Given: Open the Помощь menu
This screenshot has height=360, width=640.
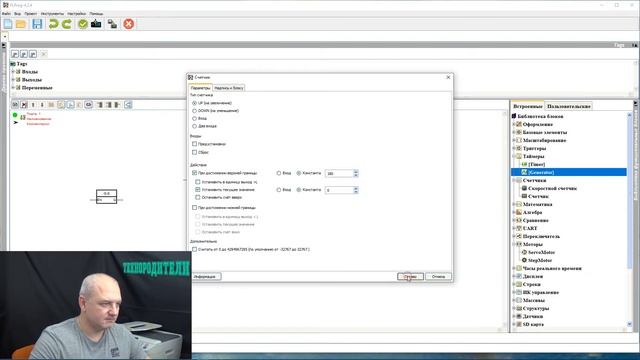Looking at the screenshot, I should click(96, 13).
